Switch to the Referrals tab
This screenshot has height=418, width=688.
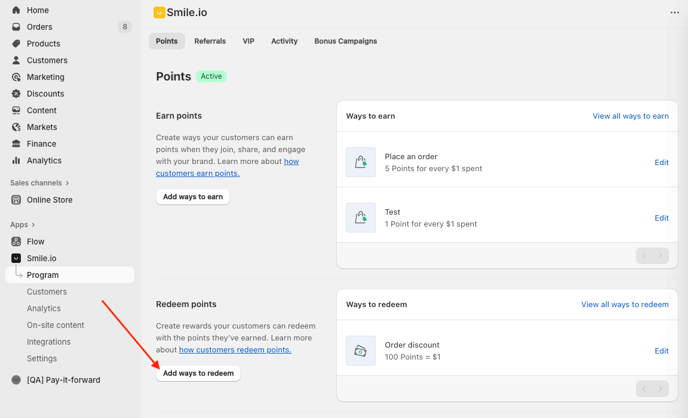tap(210, 41)
